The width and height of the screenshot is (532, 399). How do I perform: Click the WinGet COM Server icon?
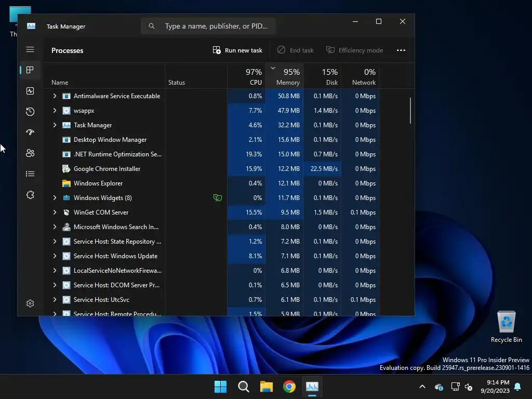pyautogui.click(x=66, y=212)
